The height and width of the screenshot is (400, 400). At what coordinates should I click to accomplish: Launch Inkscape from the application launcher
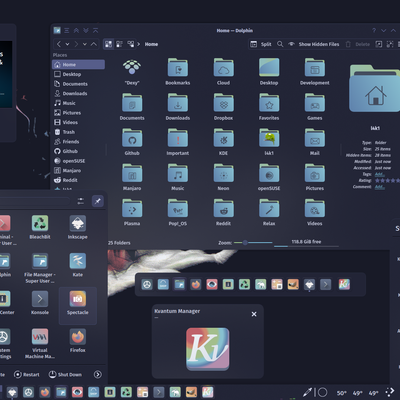(x=78, y=227)
